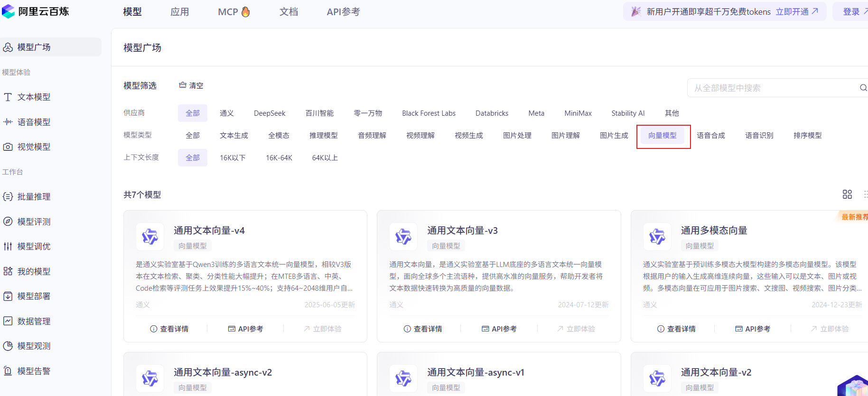Open 模型部署 download icon

point(8,296)
